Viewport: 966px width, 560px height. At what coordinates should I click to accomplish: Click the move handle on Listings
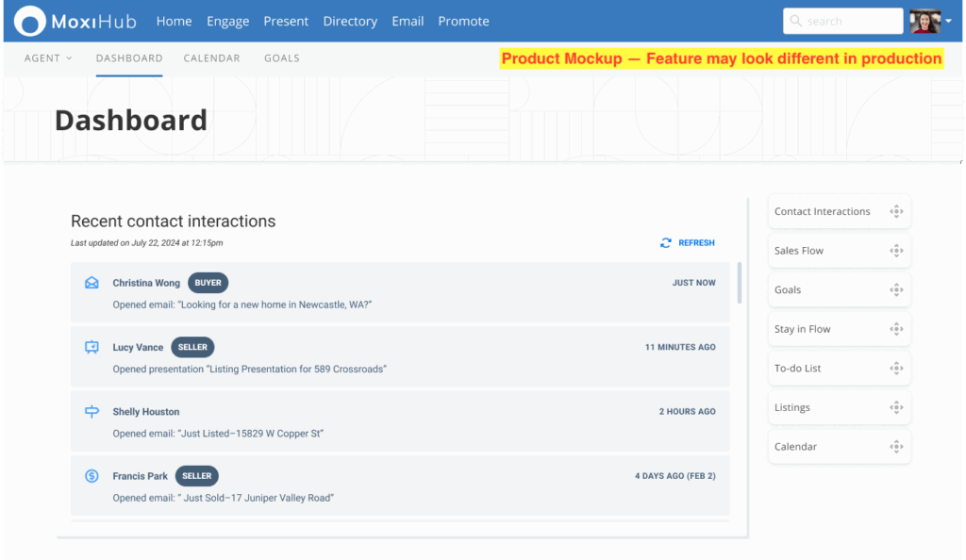coord(896,407)
